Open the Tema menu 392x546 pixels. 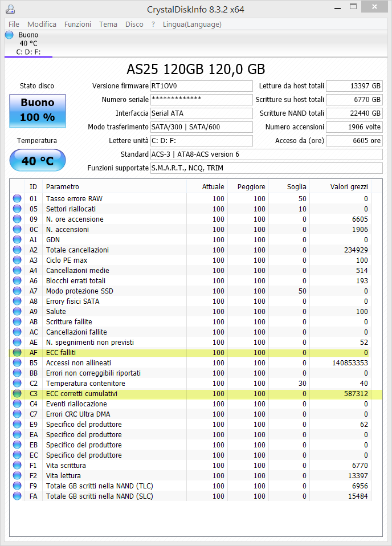(x=108, y=24)
